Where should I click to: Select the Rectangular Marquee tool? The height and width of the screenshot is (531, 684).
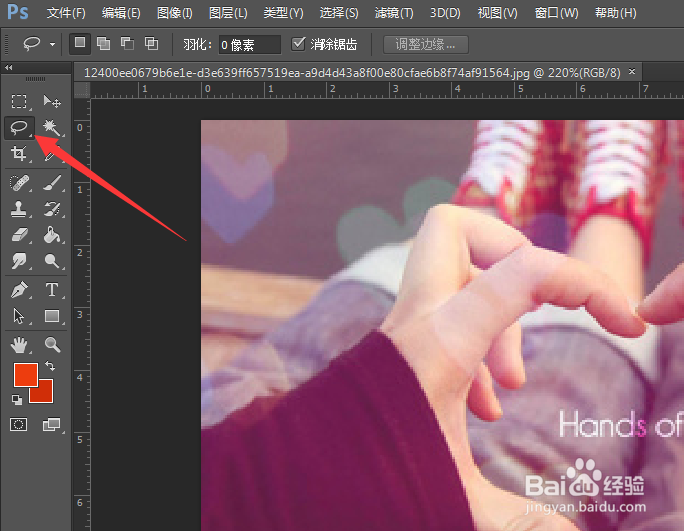click(x=19, y=101)
